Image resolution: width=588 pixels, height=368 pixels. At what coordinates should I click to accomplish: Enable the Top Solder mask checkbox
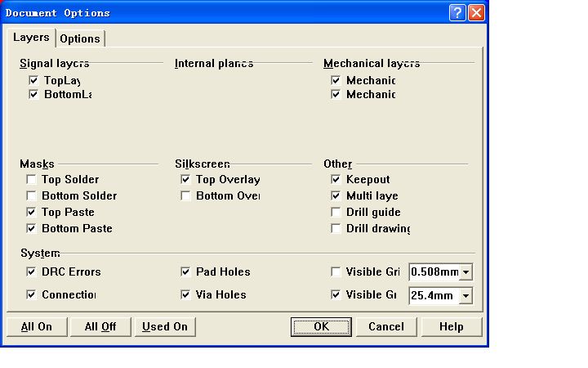coord(31,180)
